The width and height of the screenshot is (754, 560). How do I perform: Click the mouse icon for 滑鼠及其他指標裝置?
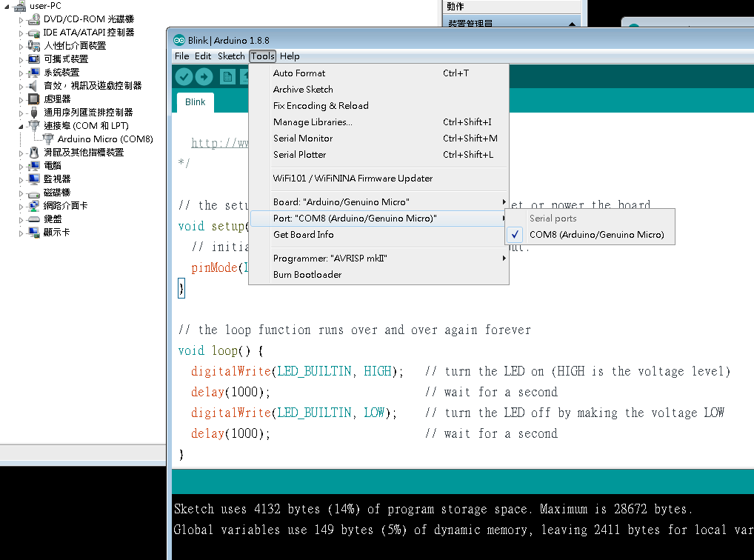pyautogui.click(x=33, y=153)
